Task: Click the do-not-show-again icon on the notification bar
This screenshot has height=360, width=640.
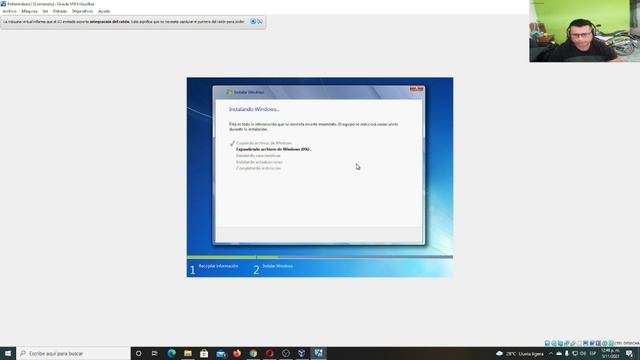Action: click(x=260, y=21)
